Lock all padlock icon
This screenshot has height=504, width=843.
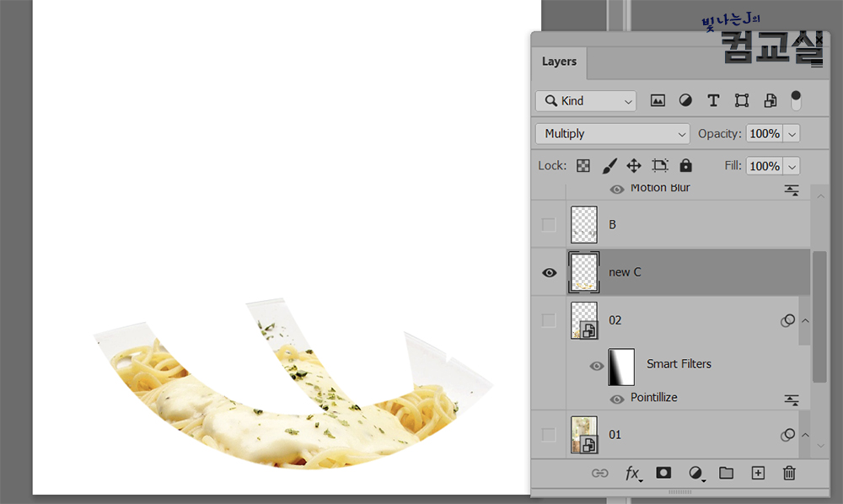point(685,165)
